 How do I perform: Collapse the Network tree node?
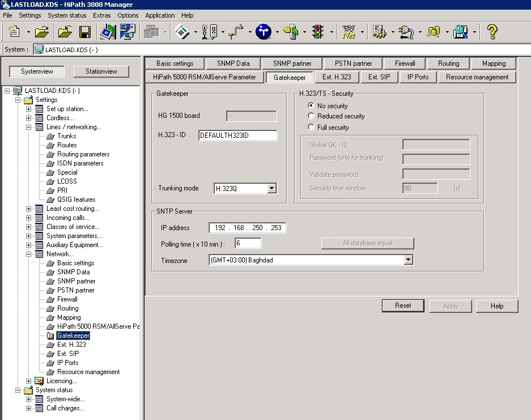[28, 254]
